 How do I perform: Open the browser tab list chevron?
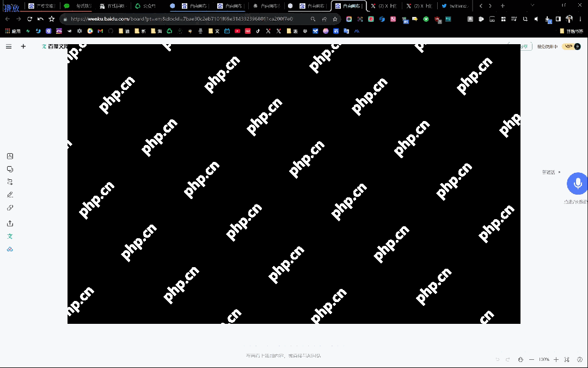pos(532,5)
